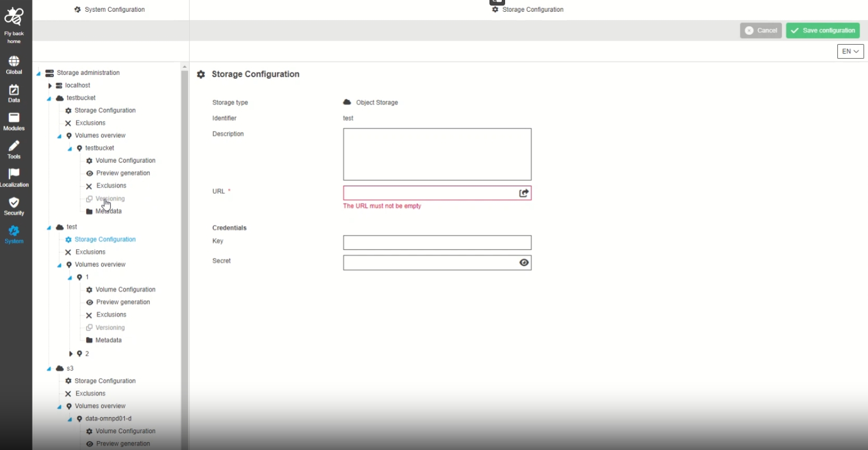Image resolution: width=868 pixels, height=450 pixels.
Task: Click Save configuration
Action: pyautogui.click(x=823, y=31)
